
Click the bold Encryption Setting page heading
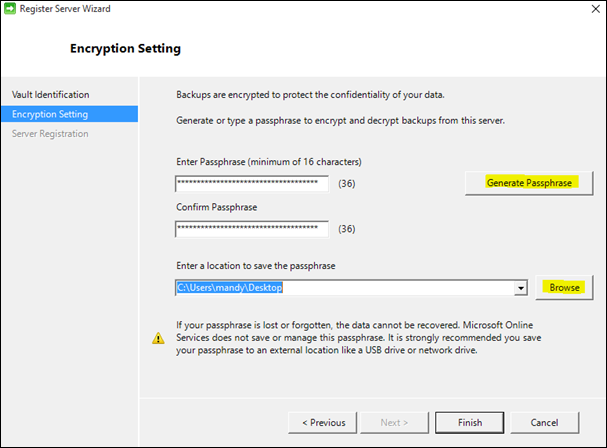125,48
